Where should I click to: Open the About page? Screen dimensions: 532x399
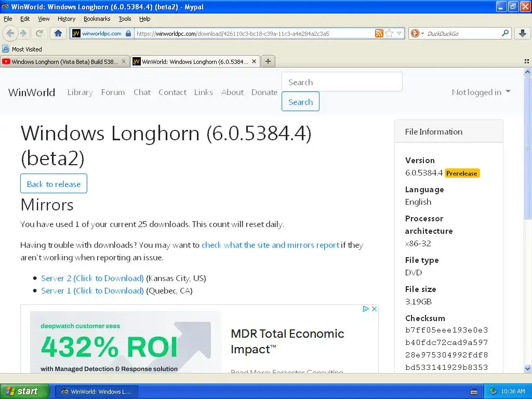tap(232, 92)
